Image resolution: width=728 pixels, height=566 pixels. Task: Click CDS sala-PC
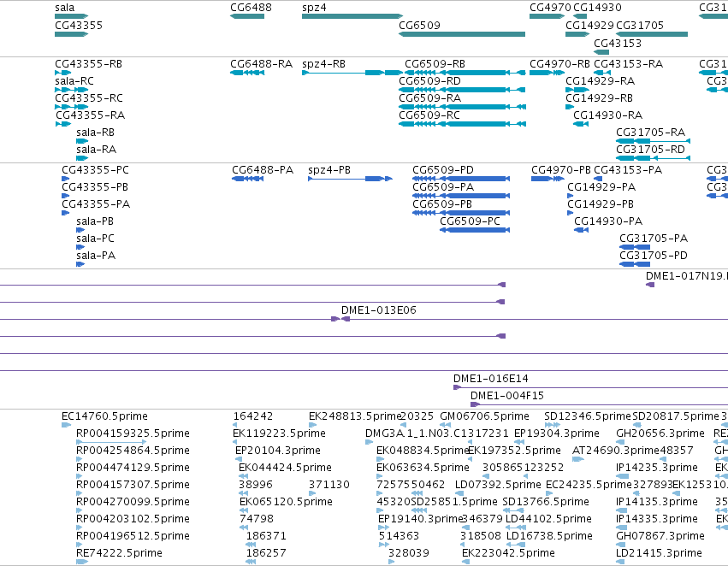(x=80, y=247)
